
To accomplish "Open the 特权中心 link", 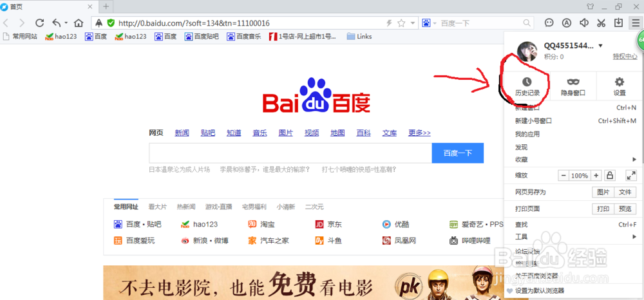I will (x=625, y=56).
